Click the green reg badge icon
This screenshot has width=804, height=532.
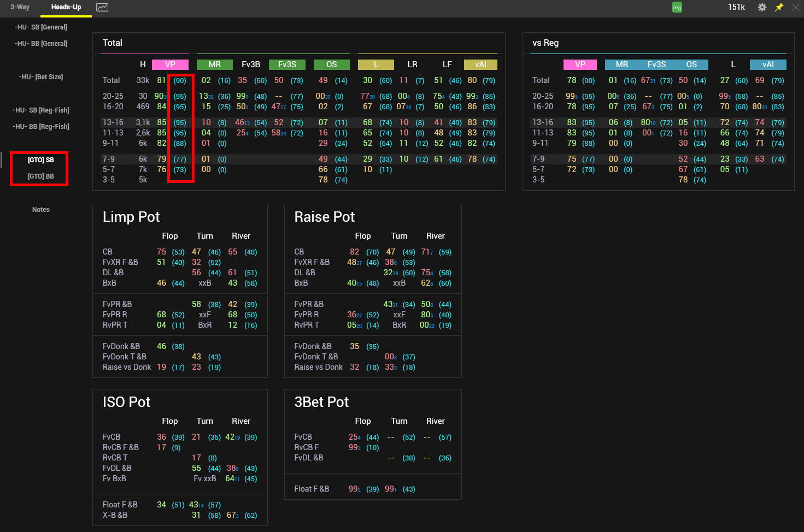point(677,8)
